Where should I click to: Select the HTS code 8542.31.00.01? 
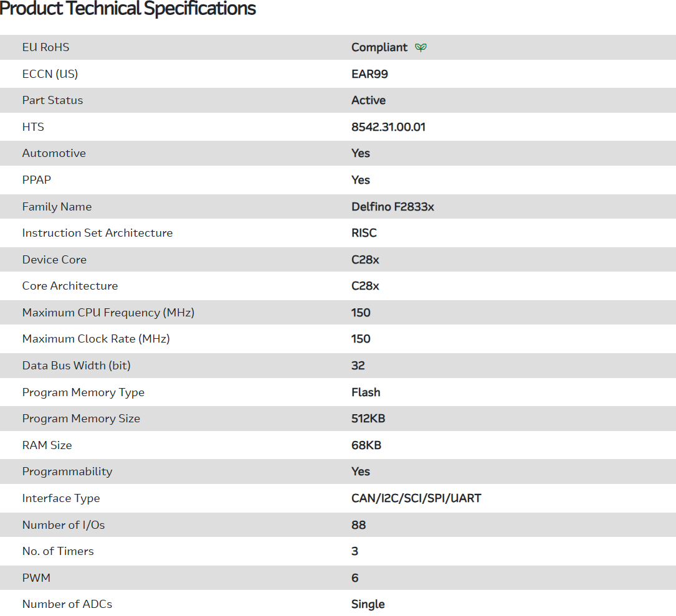pos(388,127)
